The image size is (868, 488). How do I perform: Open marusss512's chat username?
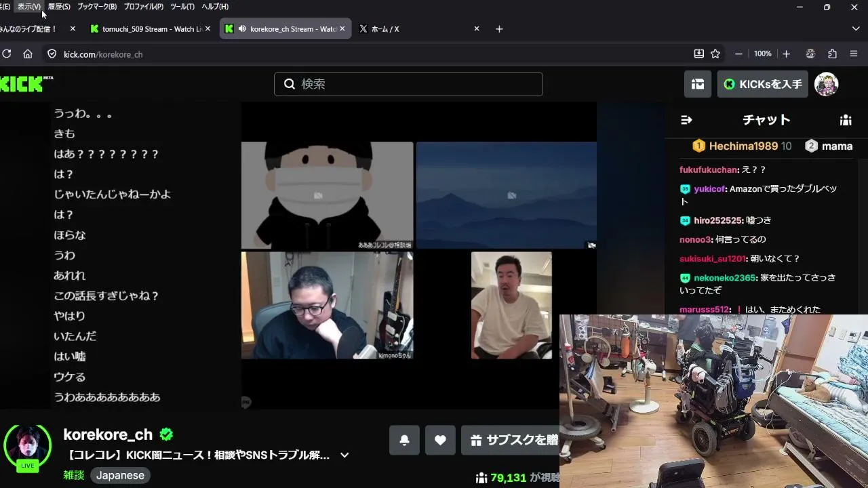[704, 309]
